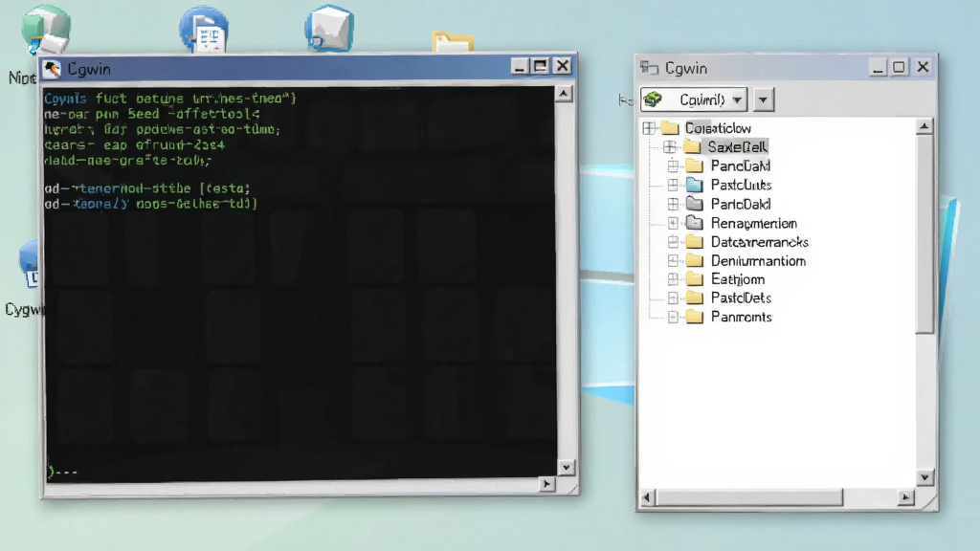Click the tree panel vertical scrollbar thumb

[925, 234]
